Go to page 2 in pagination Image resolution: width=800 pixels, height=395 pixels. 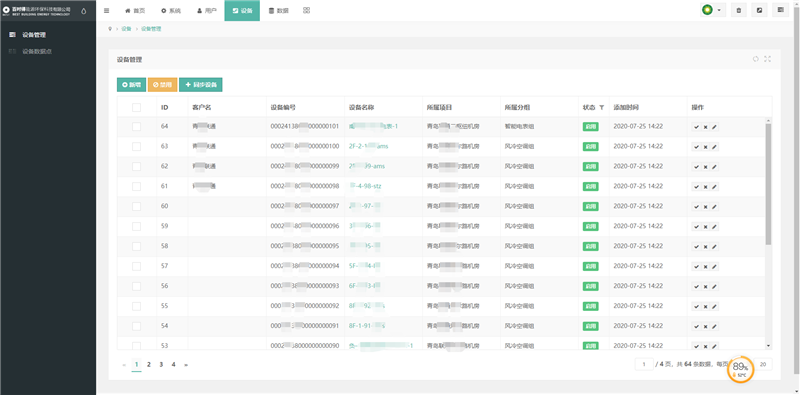[149, 364]
